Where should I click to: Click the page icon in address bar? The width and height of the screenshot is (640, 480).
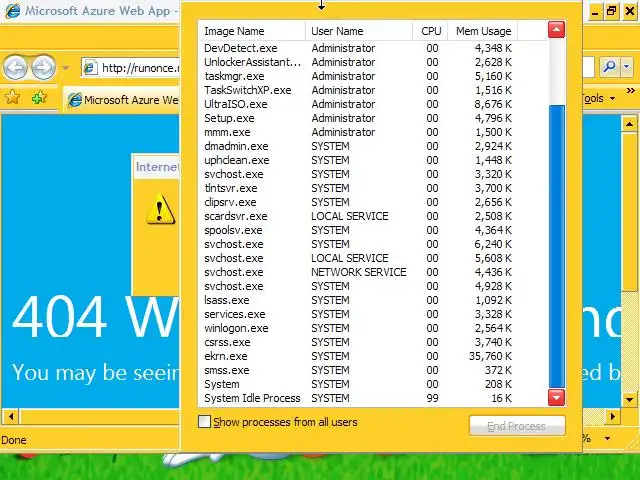pyautogui.click(x=90, y=68)
